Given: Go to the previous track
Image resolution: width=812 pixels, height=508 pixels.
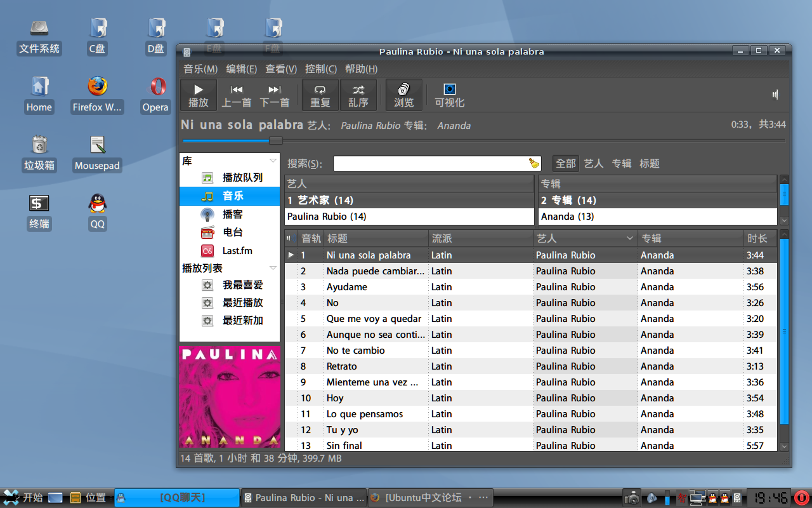Looking at the screenshot, I should point(236,95).
